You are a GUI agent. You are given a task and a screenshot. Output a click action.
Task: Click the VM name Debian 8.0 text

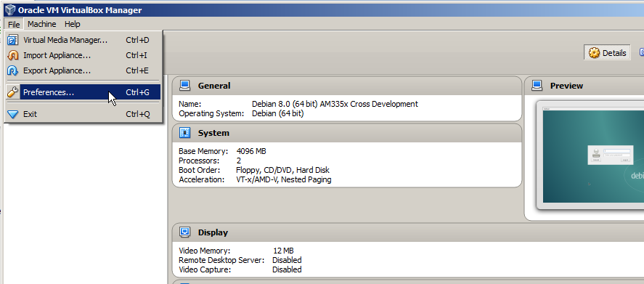[x=335, y=104]
